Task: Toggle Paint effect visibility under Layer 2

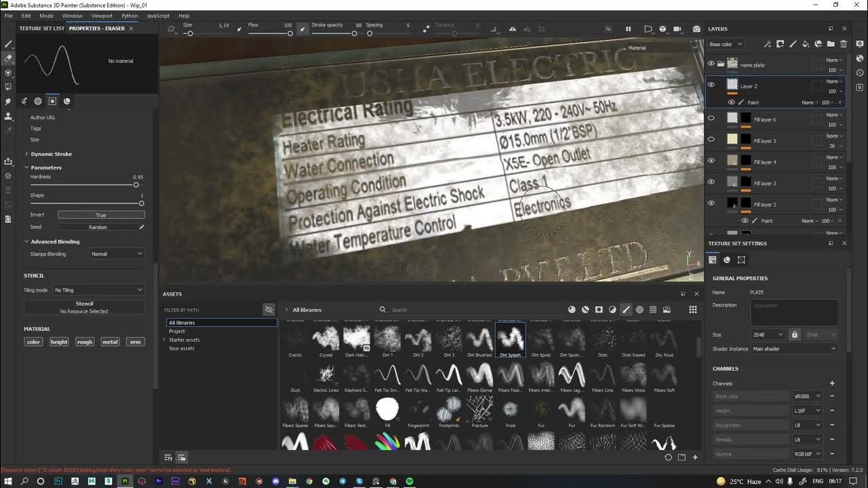Action: pyautogui.click(x=731, y=102)
